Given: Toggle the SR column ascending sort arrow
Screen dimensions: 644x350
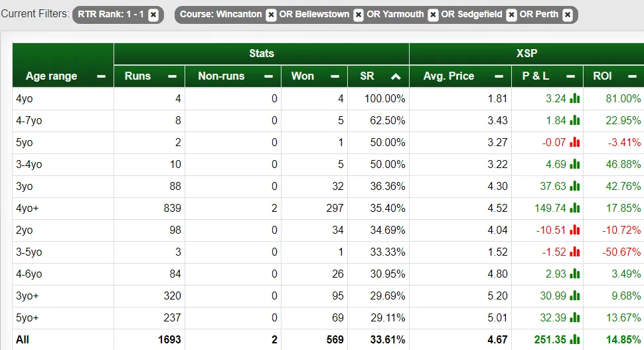Looking at the screenshot, I should [x=396, y=76].
